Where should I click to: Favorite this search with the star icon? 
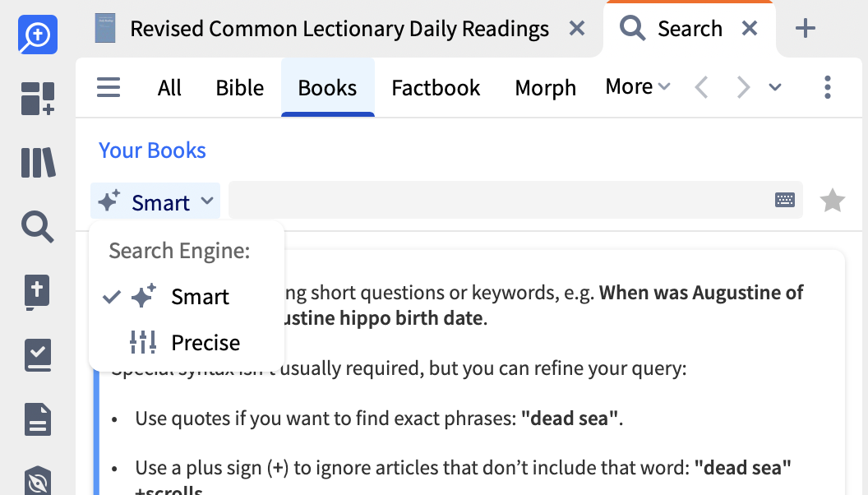pos(833,201)
